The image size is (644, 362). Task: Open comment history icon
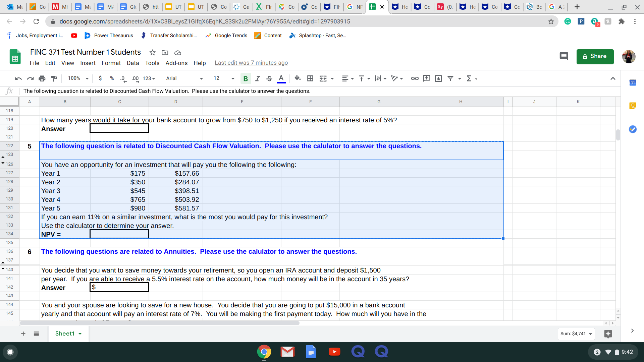tap(564, 56)
